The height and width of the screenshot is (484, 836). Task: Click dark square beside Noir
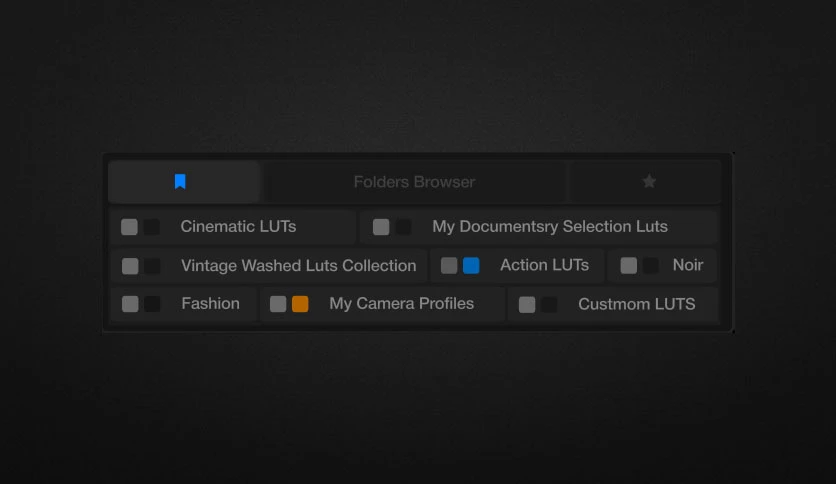tap(650, 265)
